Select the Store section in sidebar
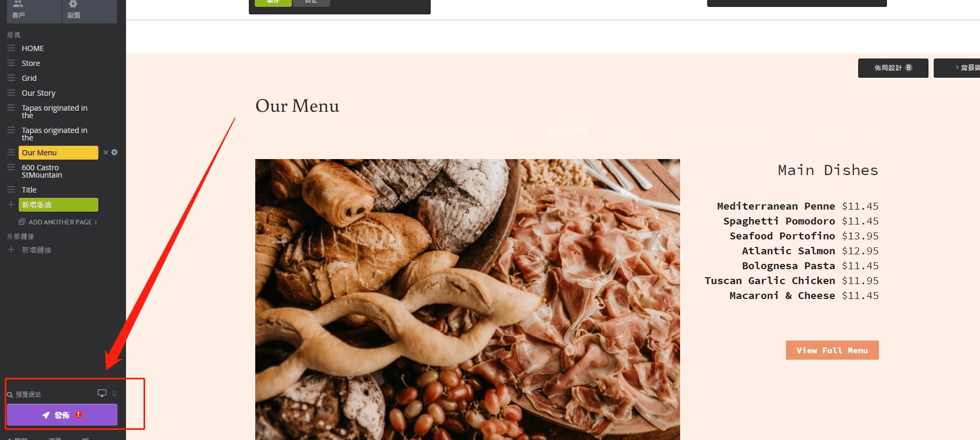This screenshot has height=440, width=980. pos(31,63)
